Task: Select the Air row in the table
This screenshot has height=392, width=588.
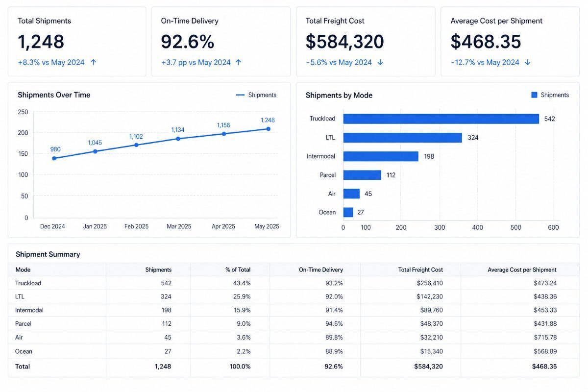Action: click(294, 338)
